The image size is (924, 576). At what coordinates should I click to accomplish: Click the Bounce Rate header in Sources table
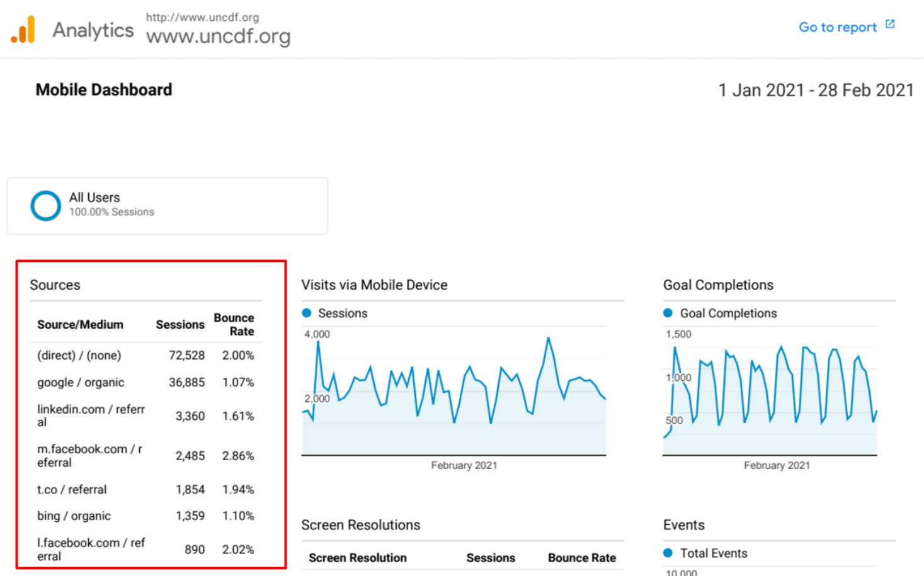tap(234, 324)
